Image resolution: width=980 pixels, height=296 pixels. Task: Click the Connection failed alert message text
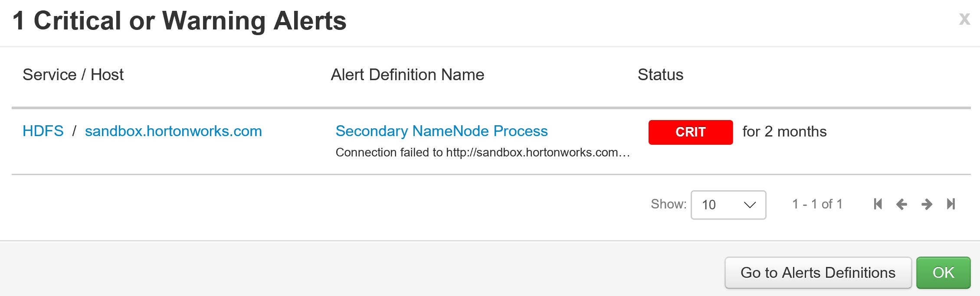[x=482, y=153]
